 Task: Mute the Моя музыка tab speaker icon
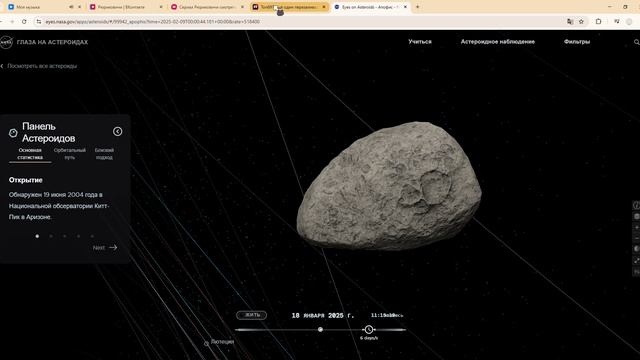tap(71, 7)
